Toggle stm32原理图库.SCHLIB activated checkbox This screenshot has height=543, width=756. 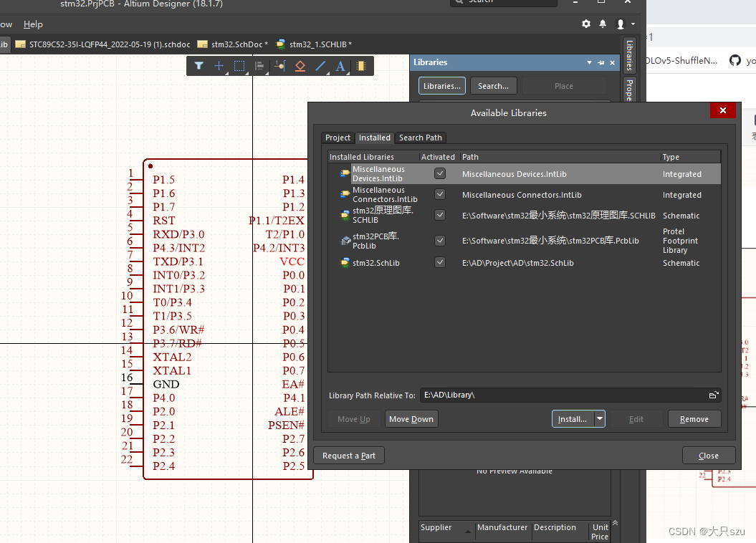pos(440,215)
